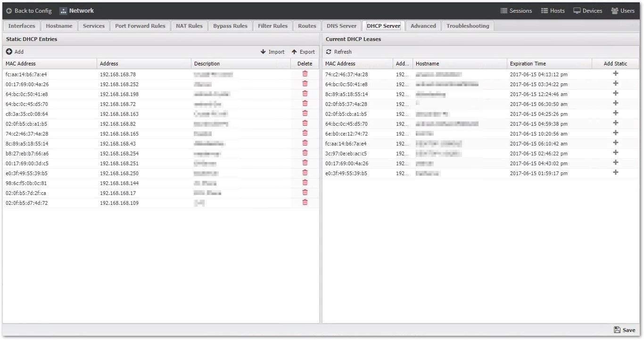
Task: Select the 192.168.168.252 address cell
Action: pos(119,84)
